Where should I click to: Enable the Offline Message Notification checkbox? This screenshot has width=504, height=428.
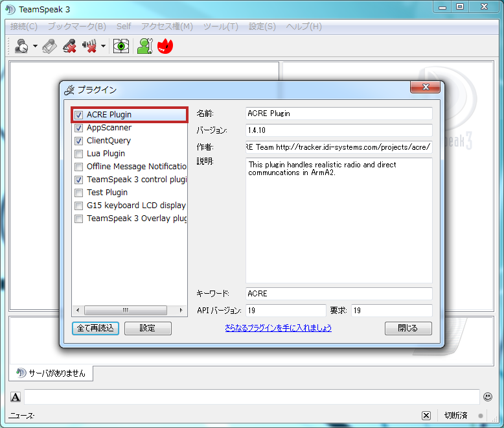point(79,167)
